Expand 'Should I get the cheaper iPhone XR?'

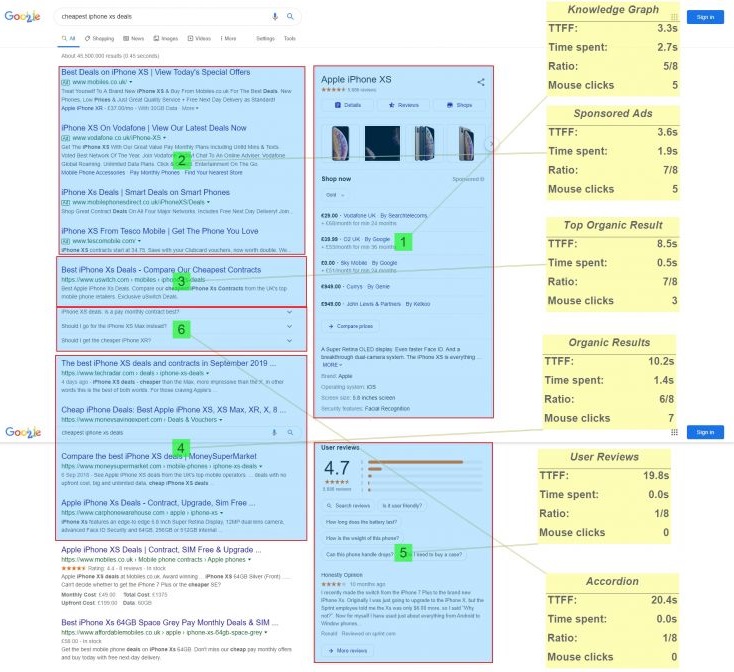177,341
